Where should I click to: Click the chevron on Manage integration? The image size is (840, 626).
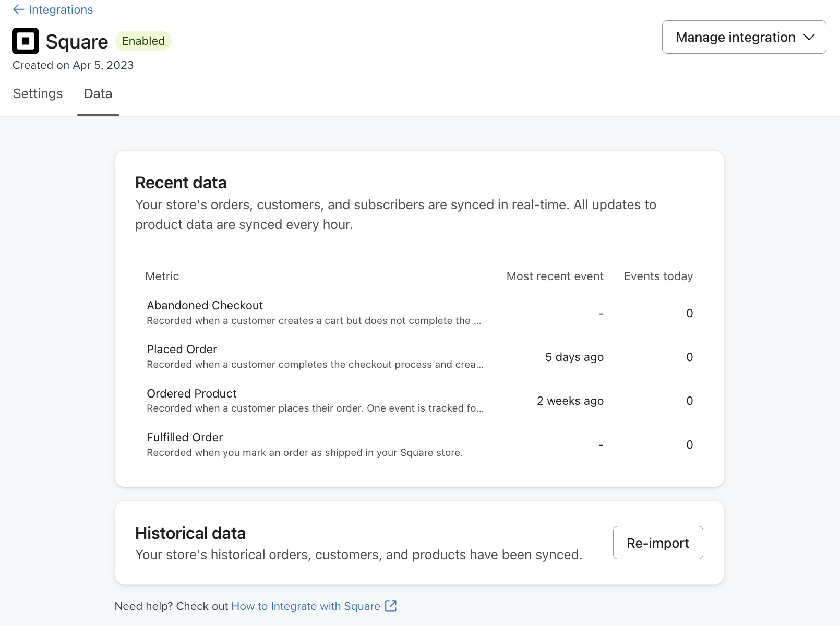coord(809,37)
